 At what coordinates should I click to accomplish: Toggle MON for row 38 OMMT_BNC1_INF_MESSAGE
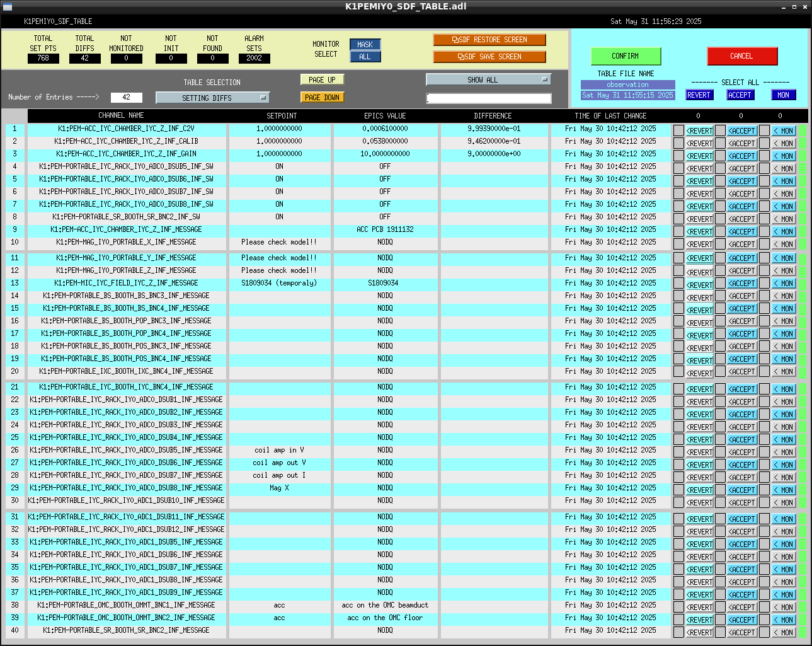[784, 608]
